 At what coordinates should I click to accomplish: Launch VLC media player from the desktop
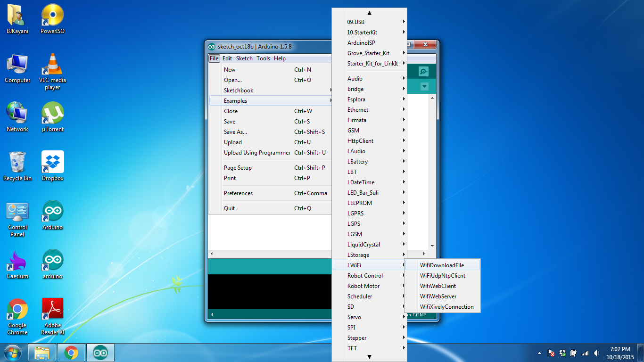coord(52,71)
